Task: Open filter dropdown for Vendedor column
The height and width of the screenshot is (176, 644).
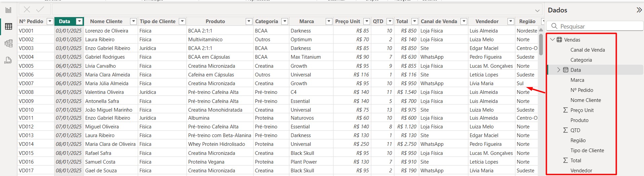Action: pos(511,21)
